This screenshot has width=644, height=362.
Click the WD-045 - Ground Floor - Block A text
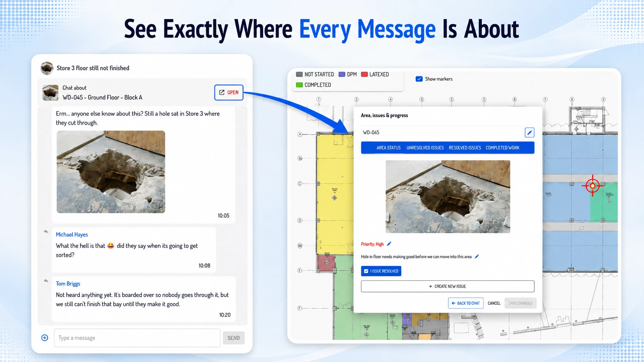point(102,97)
